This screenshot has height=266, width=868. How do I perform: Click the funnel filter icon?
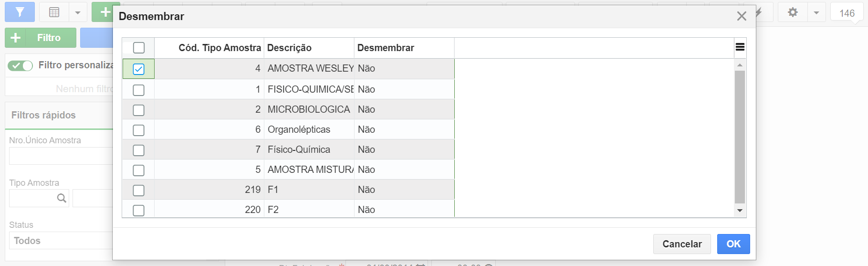pyautogui.click(x=20, y=12)
